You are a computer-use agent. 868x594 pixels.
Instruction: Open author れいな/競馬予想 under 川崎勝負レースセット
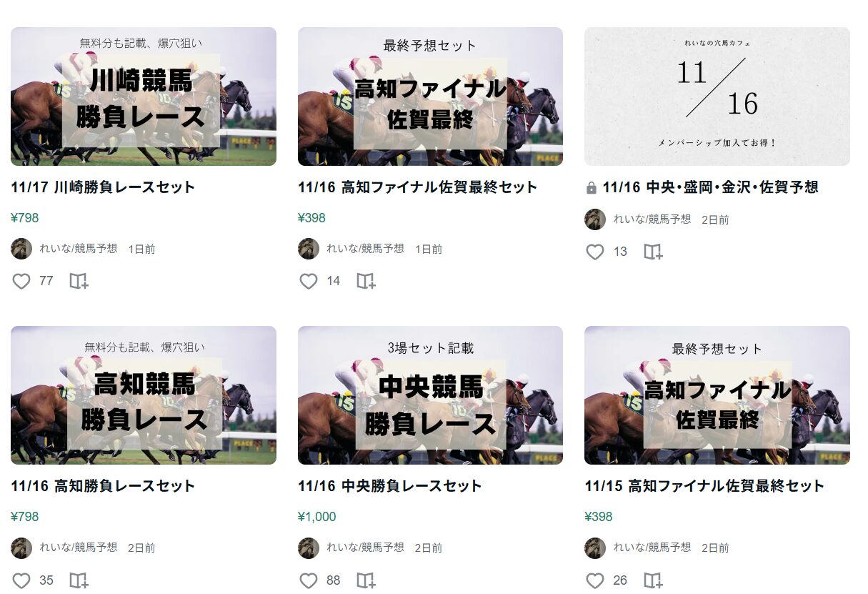79,249
